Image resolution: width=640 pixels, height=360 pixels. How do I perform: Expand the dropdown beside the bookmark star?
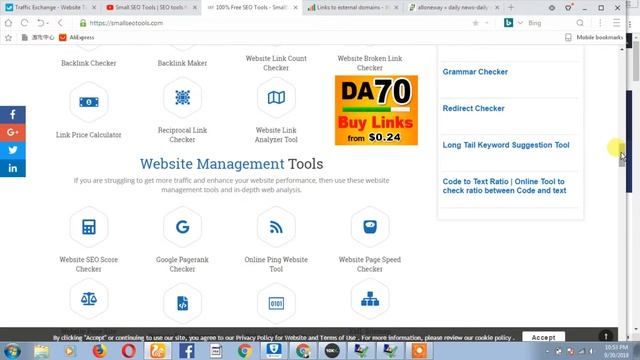(x=487, y=23)
